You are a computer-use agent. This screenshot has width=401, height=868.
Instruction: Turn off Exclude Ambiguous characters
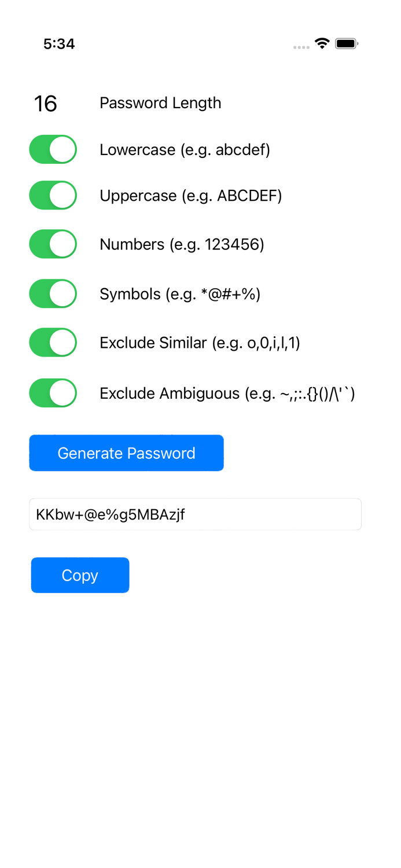[53, 393]
